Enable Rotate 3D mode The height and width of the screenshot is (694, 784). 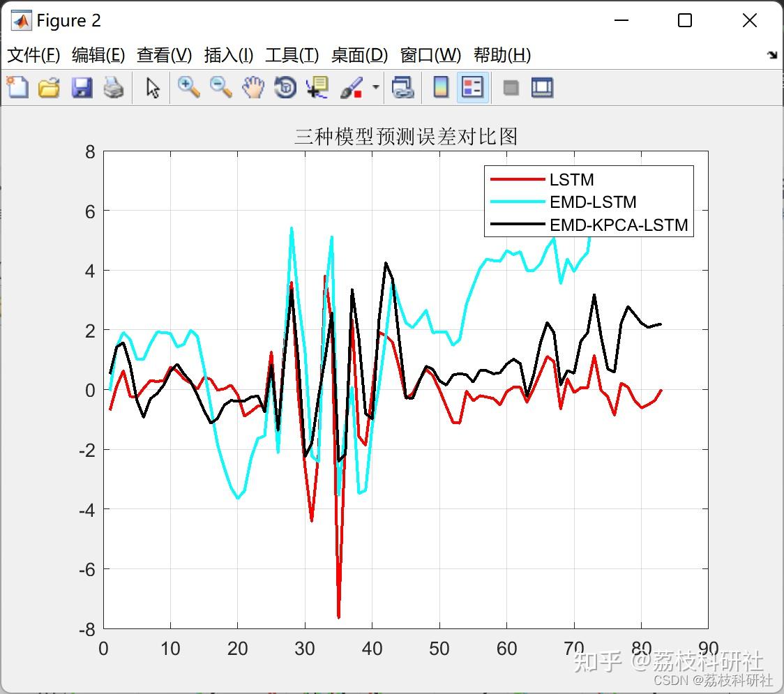coord(285,87)
